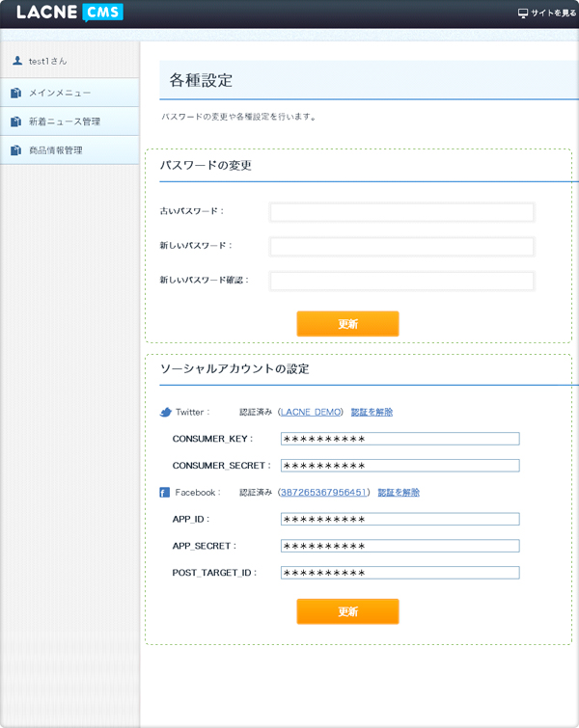
Task: Click the サイトを見る link in the header
Action: (x=553, y=13)
